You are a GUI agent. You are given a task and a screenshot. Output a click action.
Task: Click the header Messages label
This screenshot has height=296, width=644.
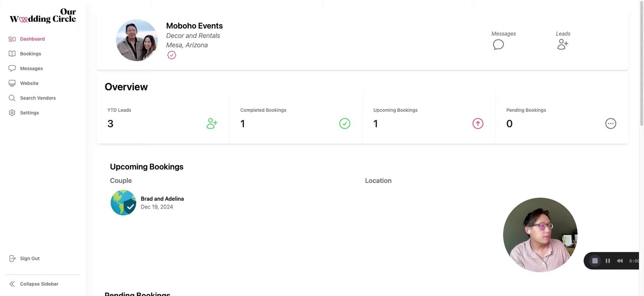point(503,34)
